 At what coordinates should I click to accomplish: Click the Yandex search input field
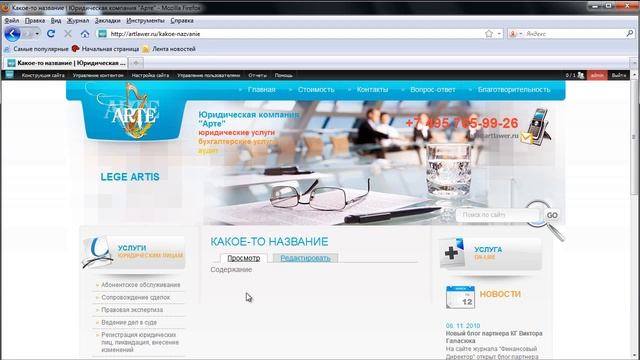coord(575,34)
